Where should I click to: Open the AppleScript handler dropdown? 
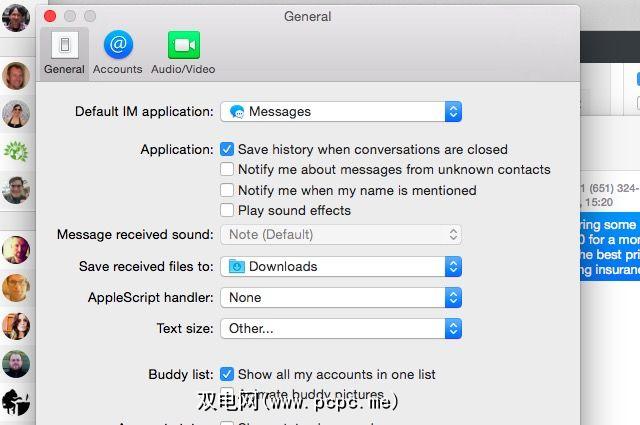click(x=341, y=297)
